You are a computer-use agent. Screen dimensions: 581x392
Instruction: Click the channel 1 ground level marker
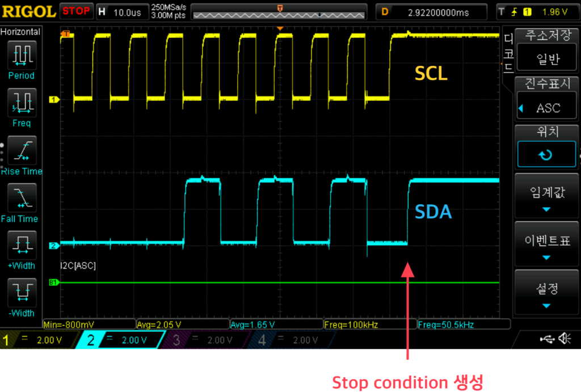pos(54,99)
